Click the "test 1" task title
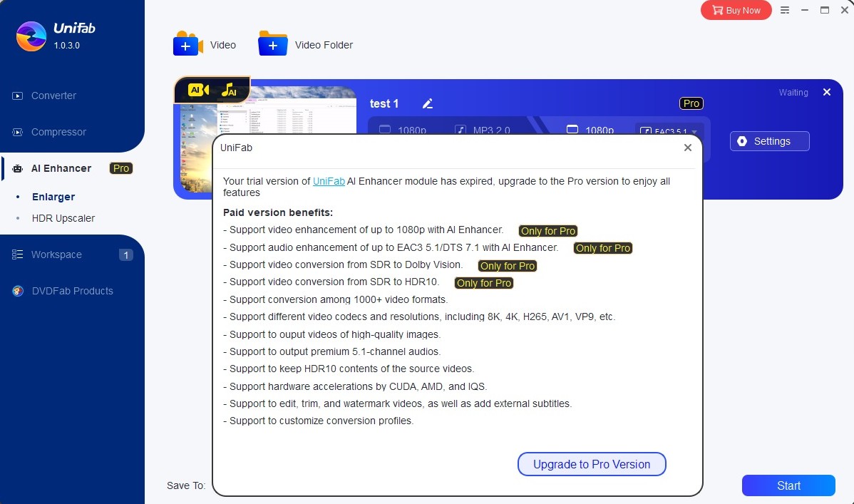Screen dimensions: 854x504 click(384, 103)
